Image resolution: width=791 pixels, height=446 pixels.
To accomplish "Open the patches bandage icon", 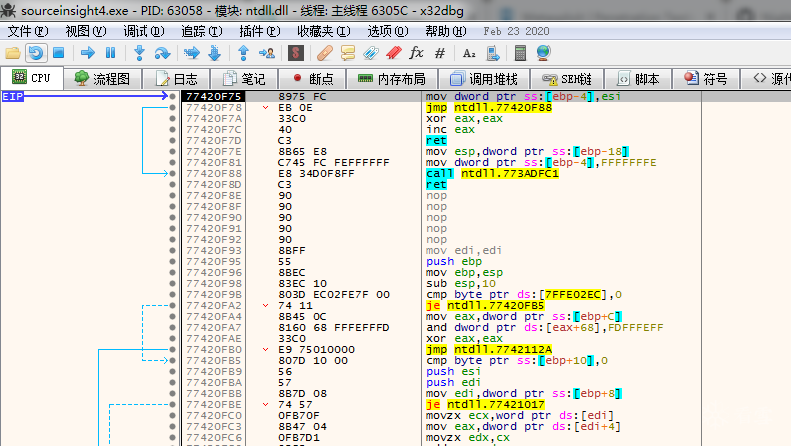I will tap(324, 52).
